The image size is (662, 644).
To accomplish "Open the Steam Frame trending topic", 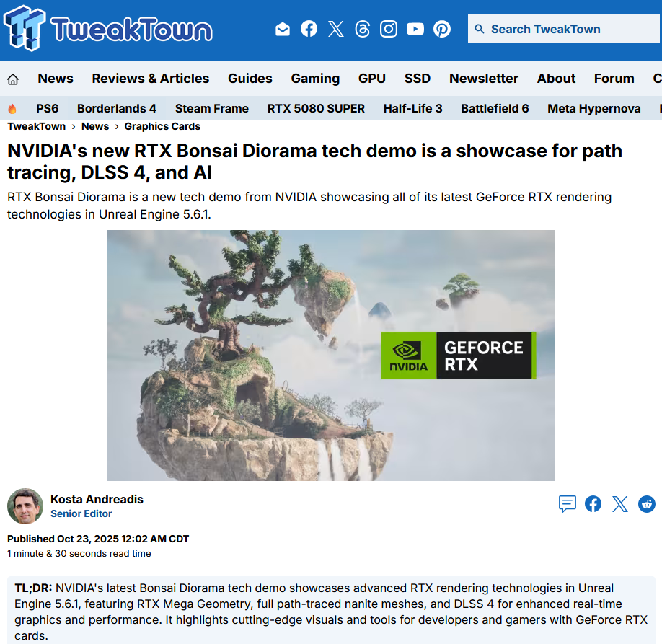I will [211, 108].
